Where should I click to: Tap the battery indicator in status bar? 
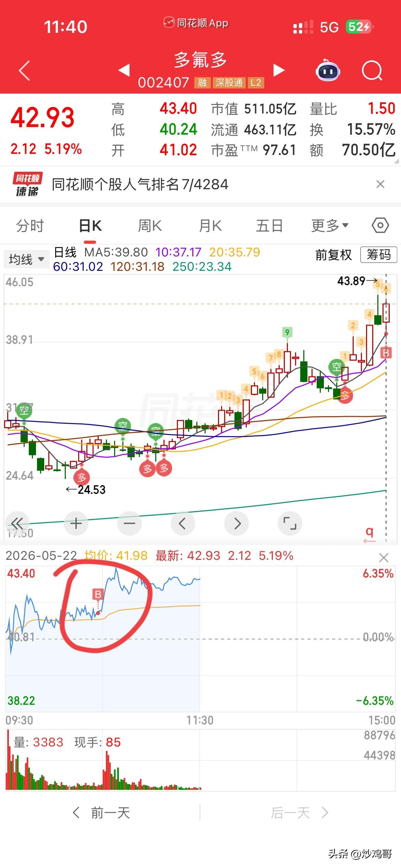359,26
